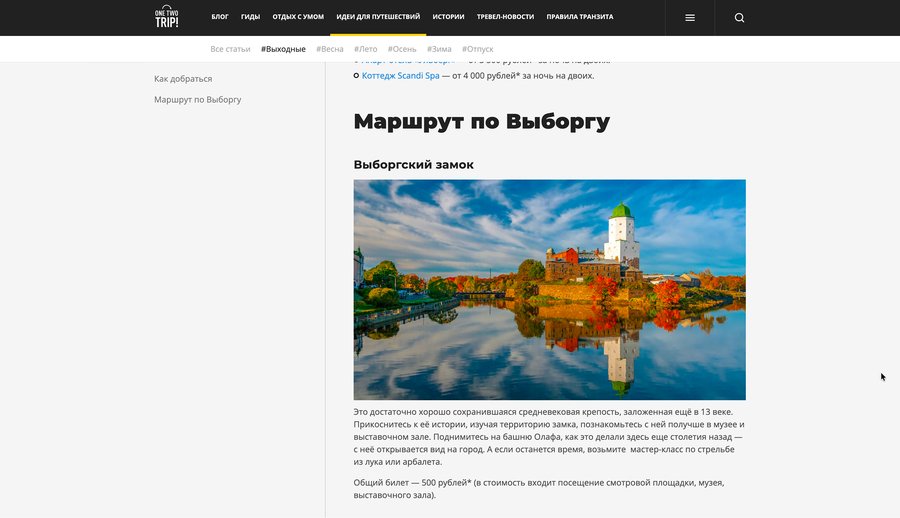
Task: Open the ГИДЫ menu item
Action: click(x=250, y=17)
